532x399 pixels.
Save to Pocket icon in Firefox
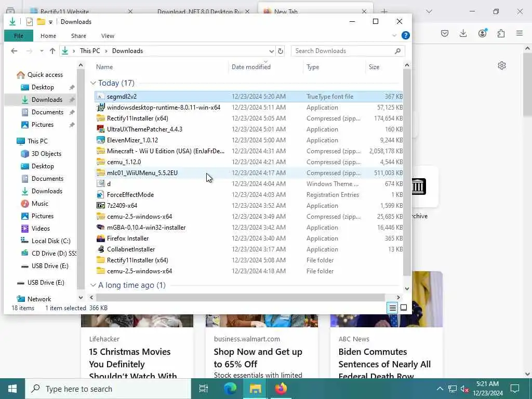click(445, 33)
